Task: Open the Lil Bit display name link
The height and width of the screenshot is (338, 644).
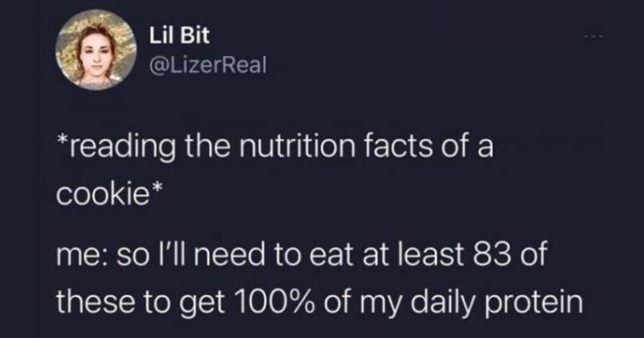Action: pos(179,35)
